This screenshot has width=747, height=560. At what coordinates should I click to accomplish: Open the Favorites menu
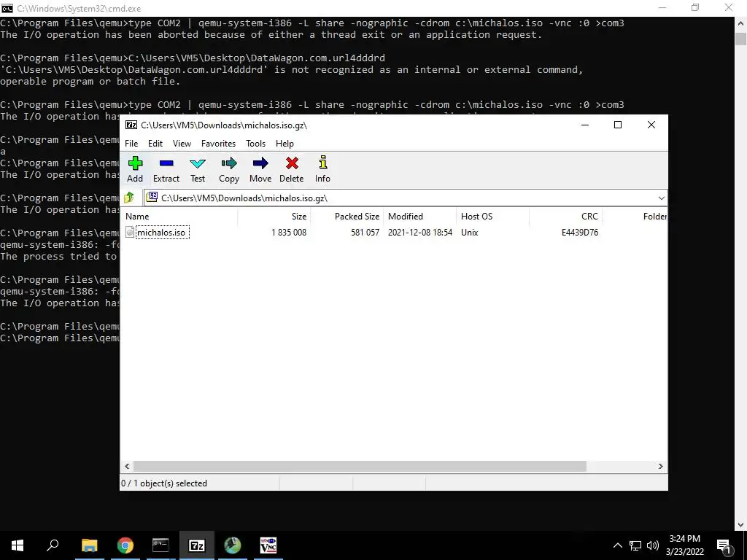tap(218, 144)
